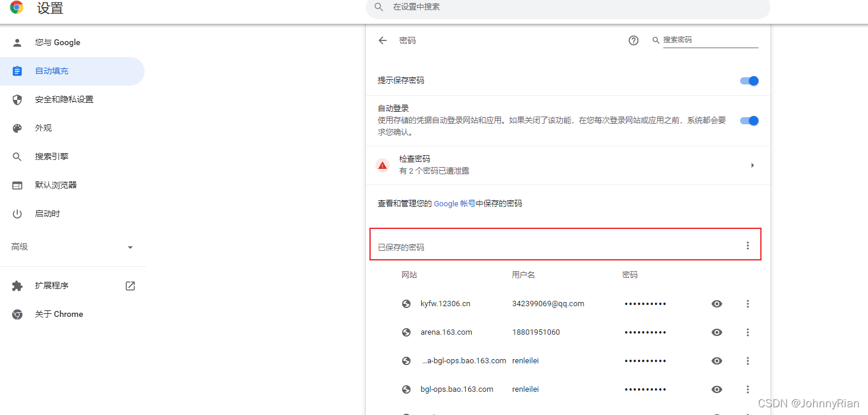Open the more actions menu for arena.163.com

coord(748,332)
